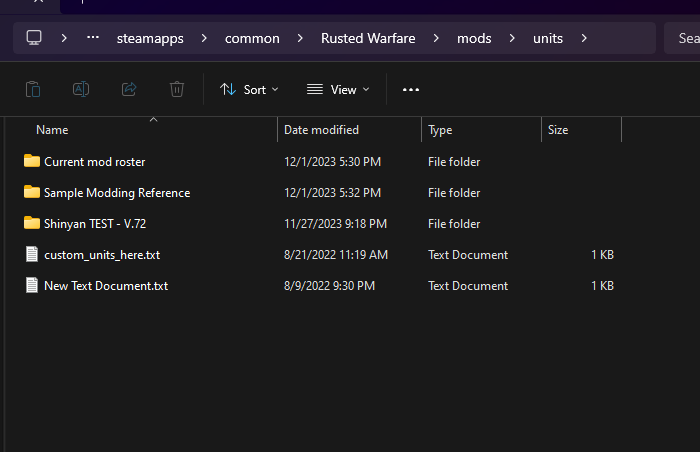The height and width of the screenshot is (452, 700).
Task: Expand the chevron after units breadcrumb
Action: 584,39
